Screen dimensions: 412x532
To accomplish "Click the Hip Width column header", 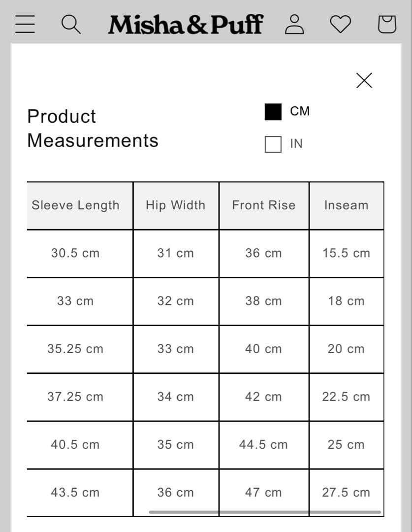I will 175,205.
